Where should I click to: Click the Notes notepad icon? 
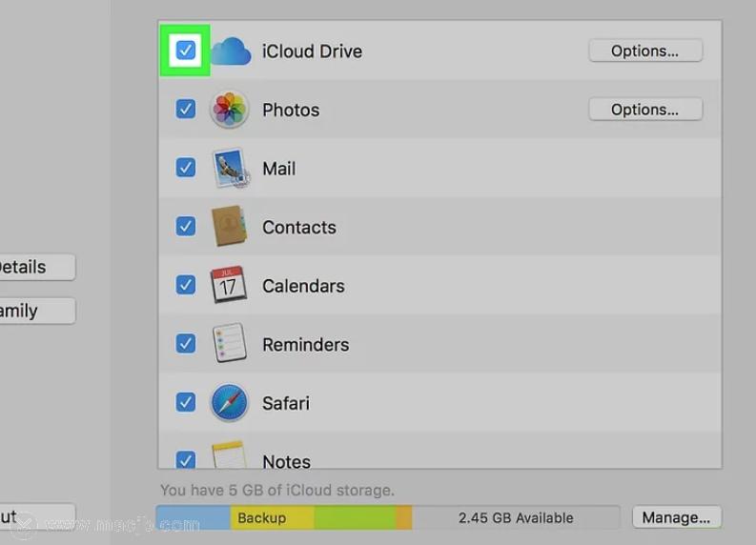[230, 457]
